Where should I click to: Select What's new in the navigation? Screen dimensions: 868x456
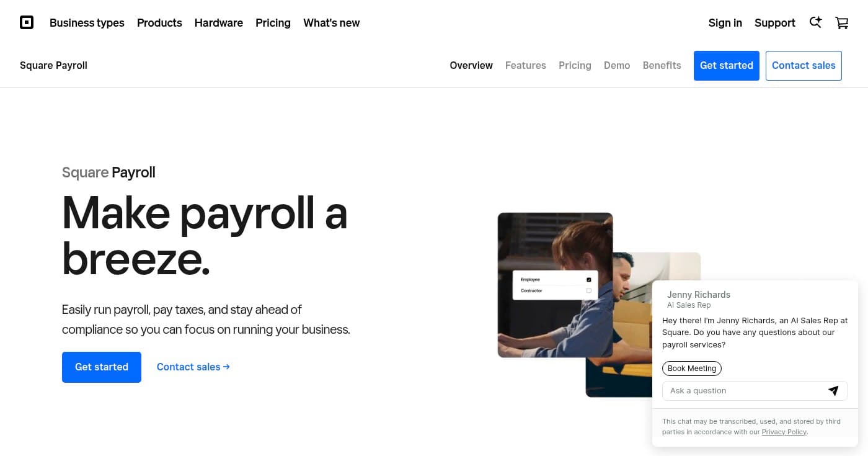(x=331, y=23)
